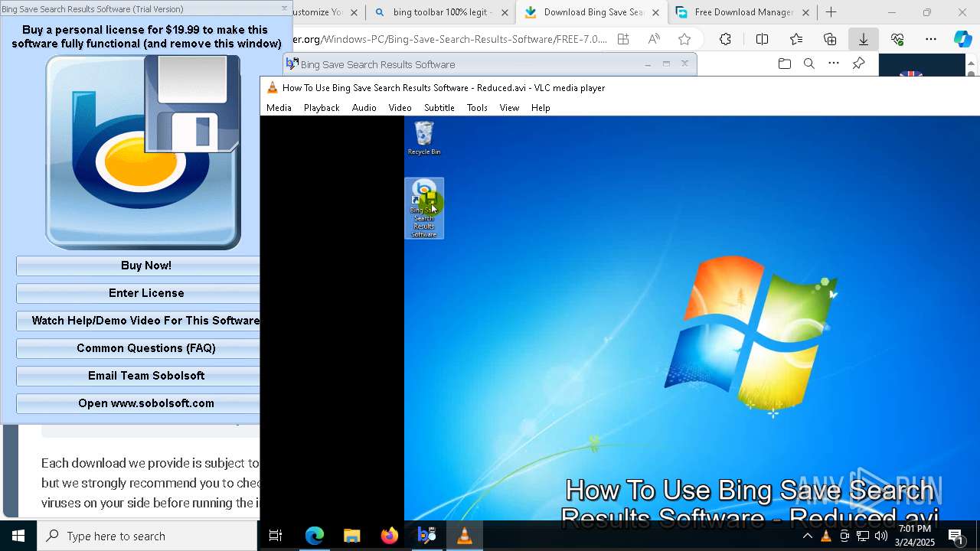Open File Explorer from taskbar
Screen dimensions: 980x551
coord(351,536)
